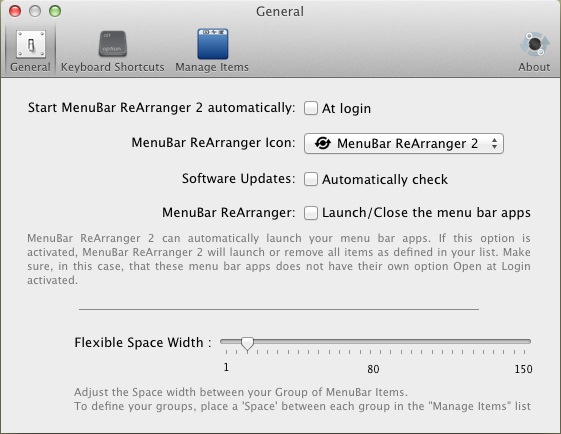Close the preferences window with red button
This screenshot has width=561, height=434.
click(x=15, y=11)
